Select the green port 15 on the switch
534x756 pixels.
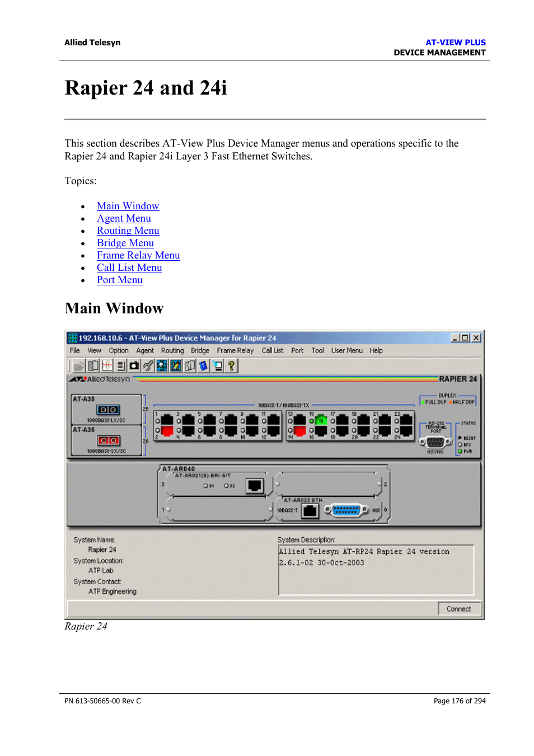click(321, 420)
